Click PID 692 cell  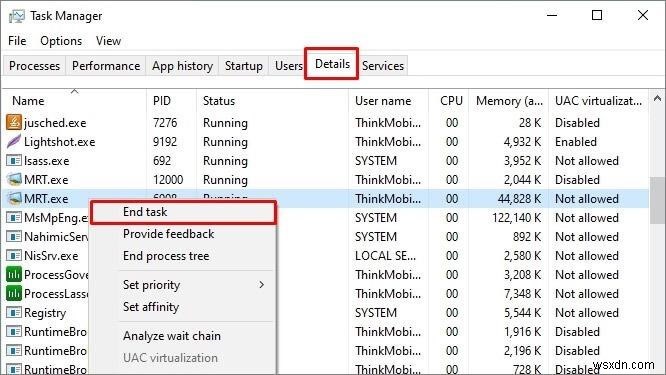[x=162, y=161]
